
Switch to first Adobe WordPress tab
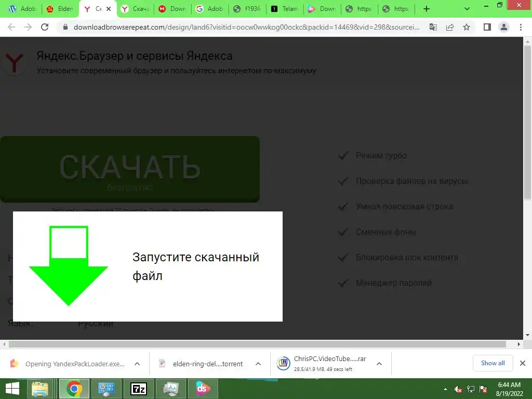(22, 9)
